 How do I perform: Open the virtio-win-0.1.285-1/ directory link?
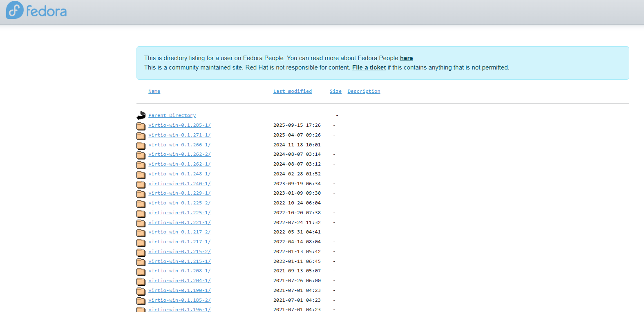(179, 125)
